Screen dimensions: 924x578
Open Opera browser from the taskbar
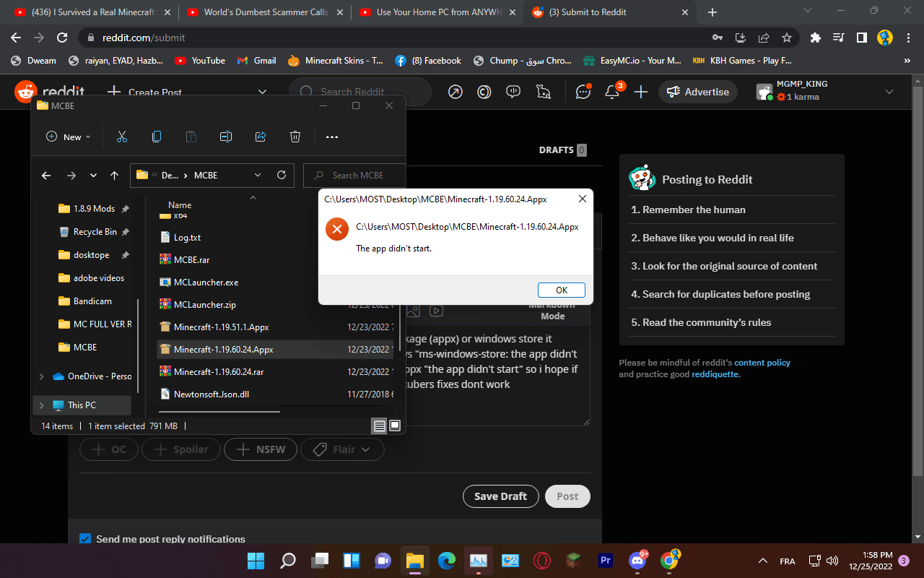click(x=542, y=561)
